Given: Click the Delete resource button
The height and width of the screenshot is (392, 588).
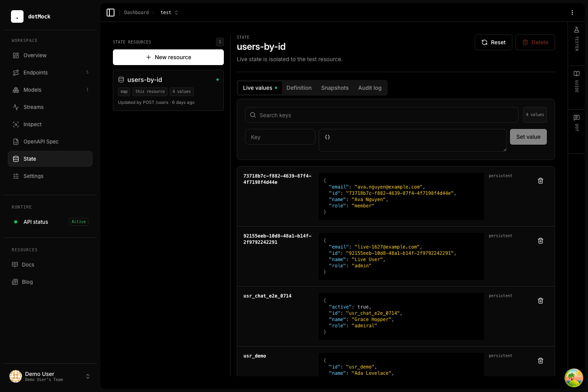Looking at the screenshot, I should coord(535,42).
